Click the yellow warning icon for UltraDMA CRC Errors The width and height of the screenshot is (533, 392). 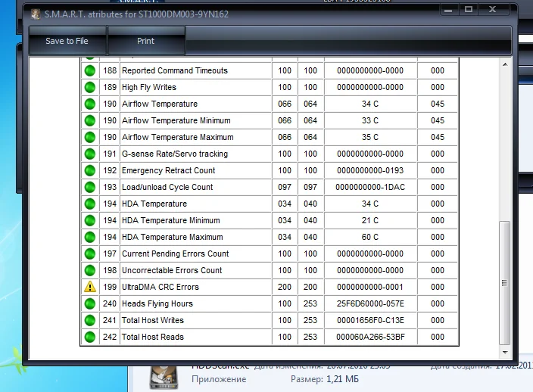click(90, 287)
